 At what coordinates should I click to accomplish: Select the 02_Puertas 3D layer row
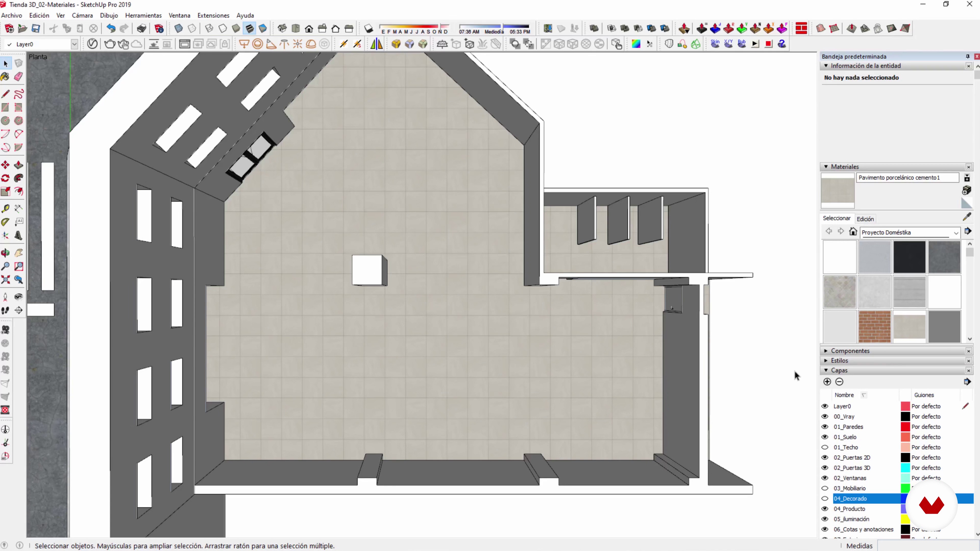click(897, 468)
